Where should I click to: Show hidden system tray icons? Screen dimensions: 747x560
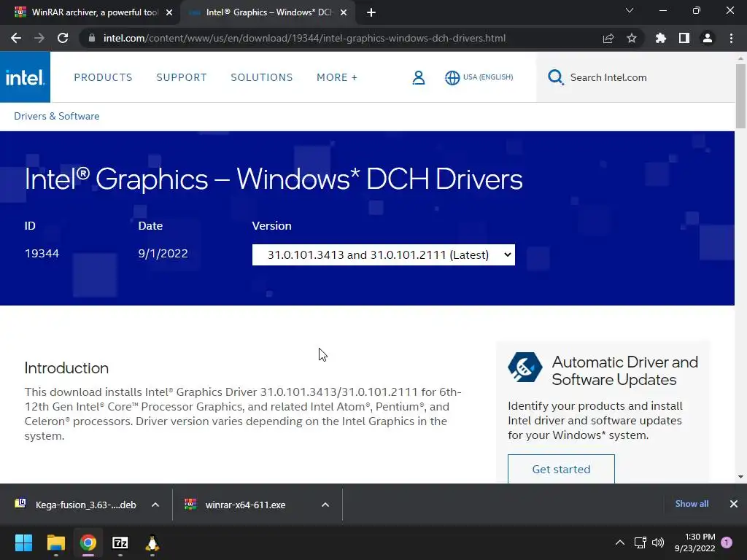[620, 542]
